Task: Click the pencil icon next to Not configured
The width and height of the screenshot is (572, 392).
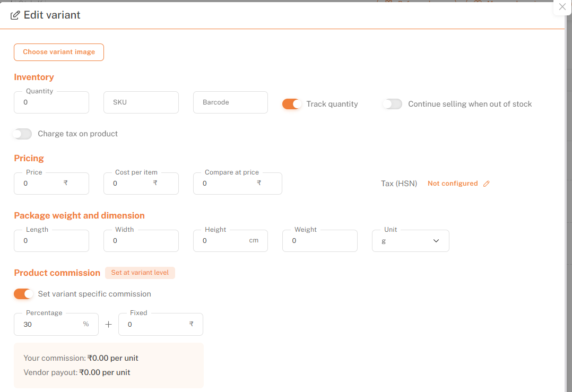Action: click(x=486, y=184)
